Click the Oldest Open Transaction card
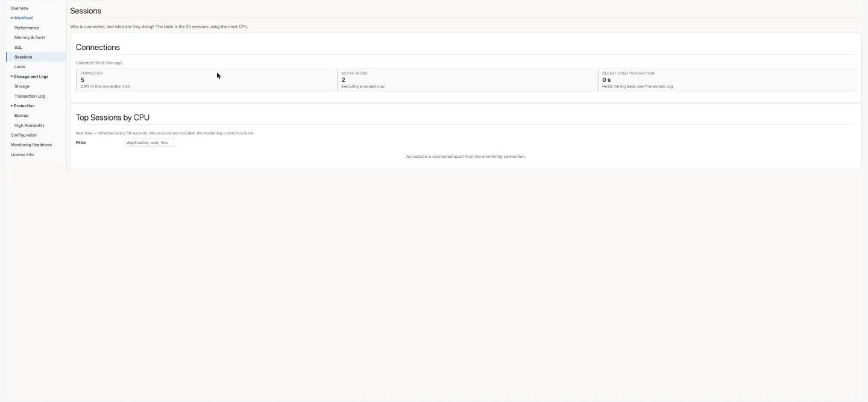Viewport: 868px width, 402px height. (x=728, y=80)
